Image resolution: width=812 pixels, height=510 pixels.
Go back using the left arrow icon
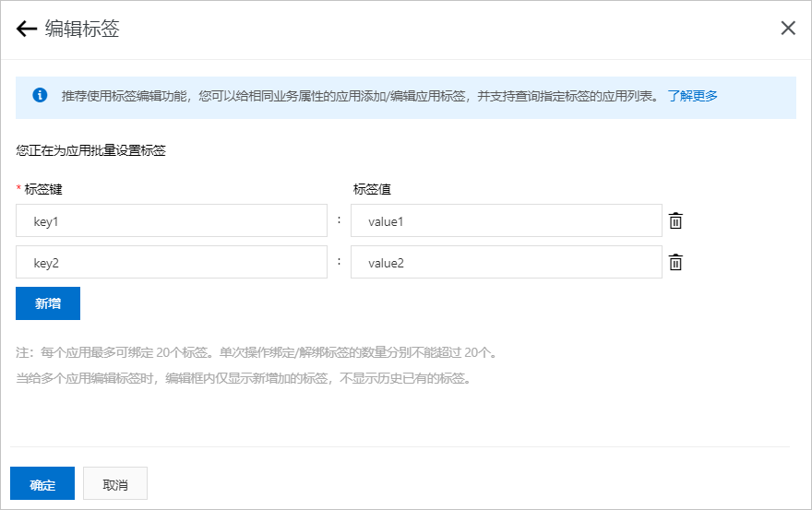click(27, 29)
